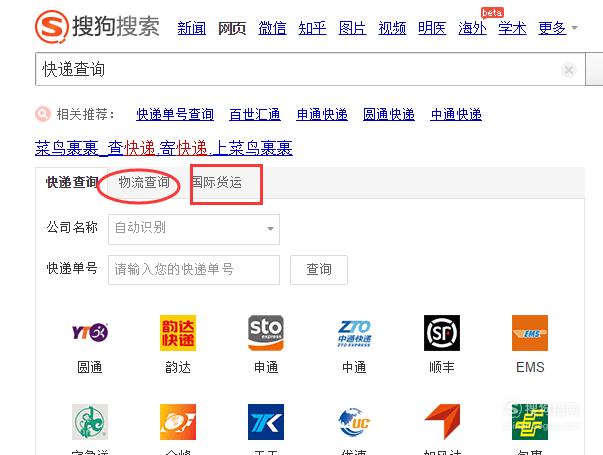This screenshot has height=455, width=603.
Task: Focus the 快递单号 tracking number field
Action: coord(194,270)
